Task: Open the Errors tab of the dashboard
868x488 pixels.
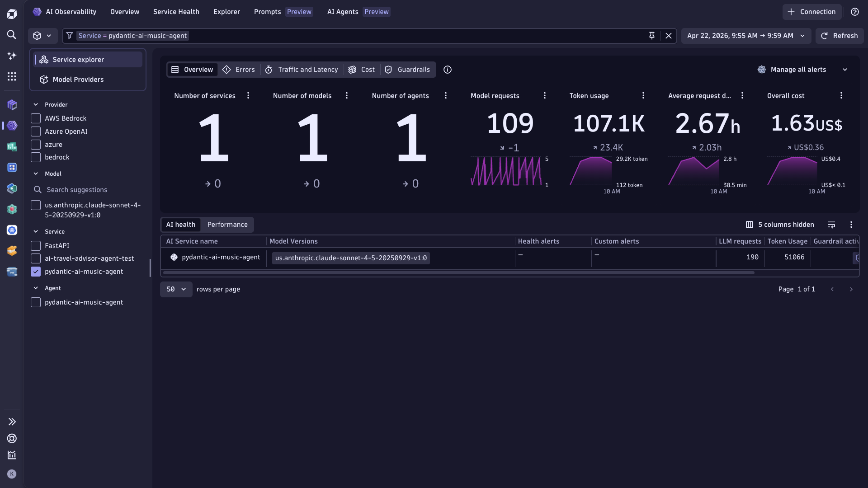Action: (239, 70)
